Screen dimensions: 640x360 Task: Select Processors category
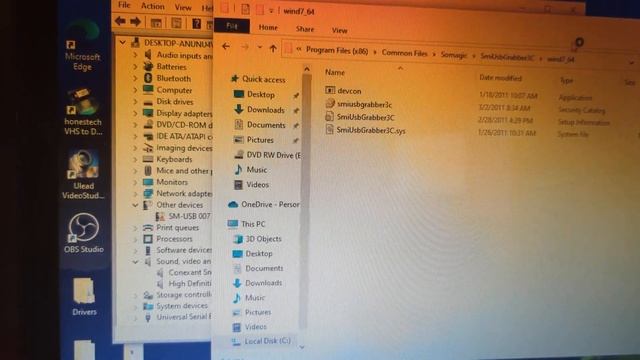click(168, 239)
